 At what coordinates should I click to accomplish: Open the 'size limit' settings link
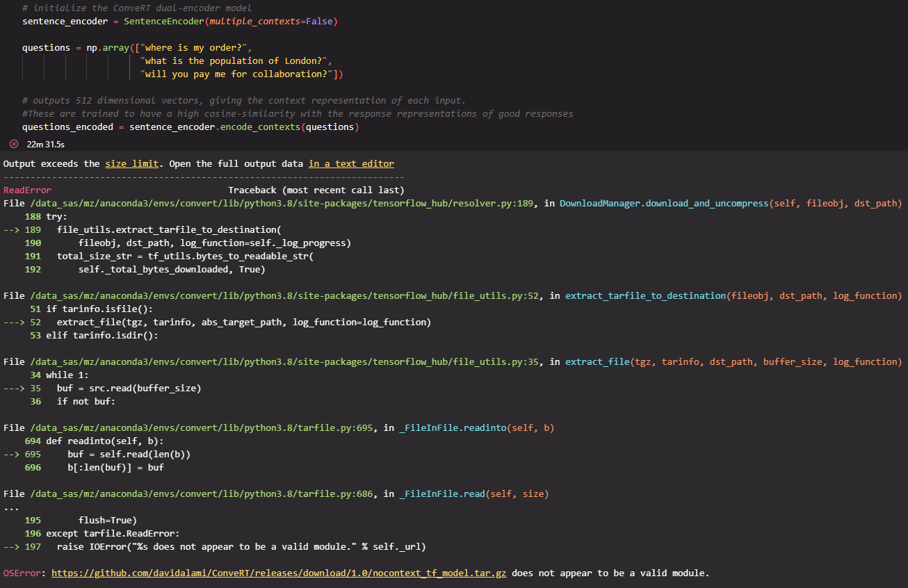coord(132,164)
